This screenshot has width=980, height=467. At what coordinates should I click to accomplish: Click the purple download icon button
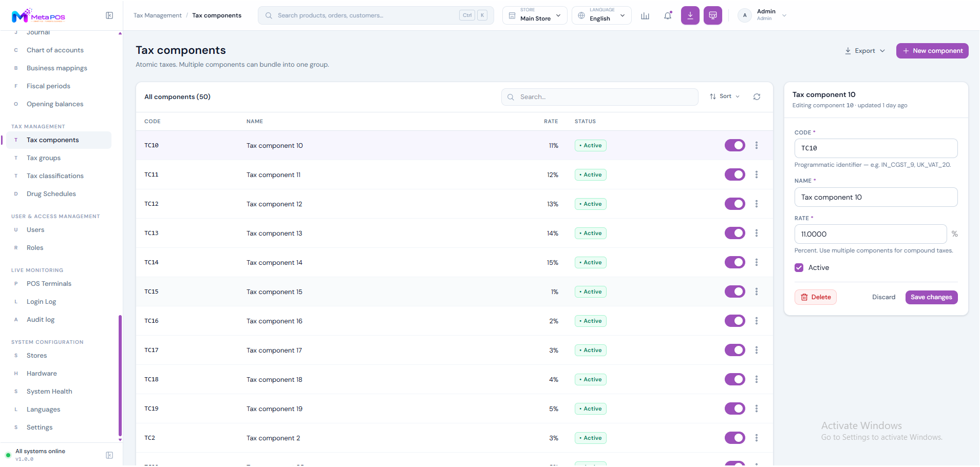click(690, 15)
